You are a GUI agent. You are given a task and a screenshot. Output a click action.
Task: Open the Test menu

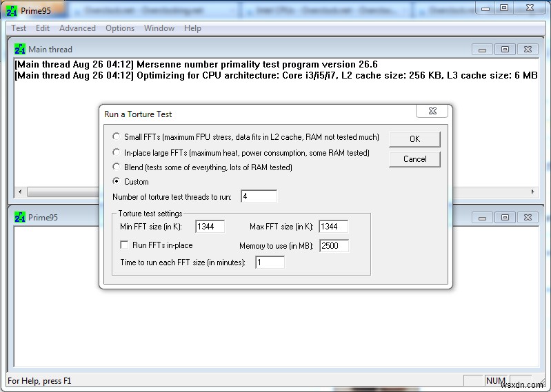(19, 28)
